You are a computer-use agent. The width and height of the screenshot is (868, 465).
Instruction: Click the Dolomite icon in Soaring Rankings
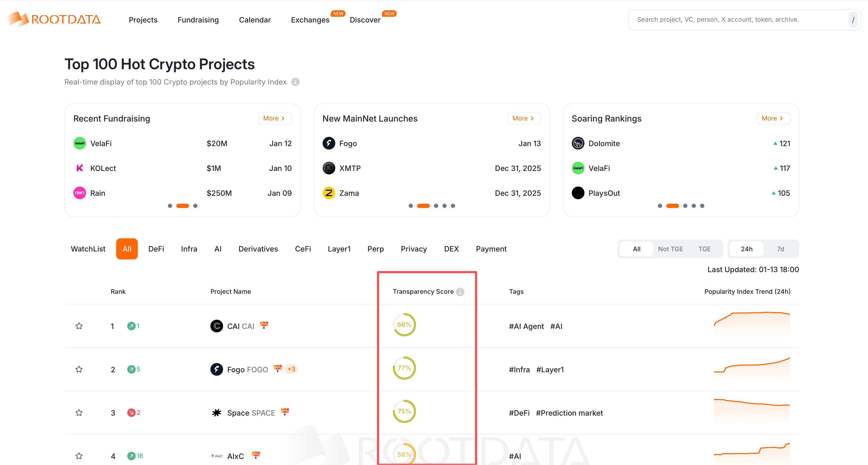point(578,143)
